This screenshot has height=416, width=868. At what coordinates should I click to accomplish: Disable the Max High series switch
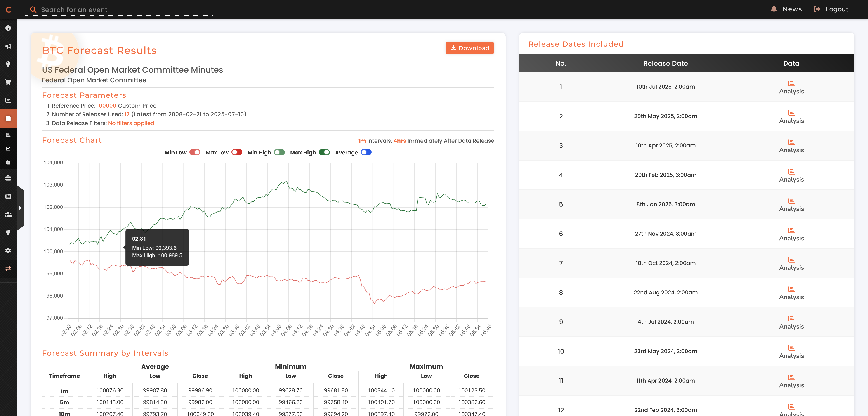click(324, 152)
